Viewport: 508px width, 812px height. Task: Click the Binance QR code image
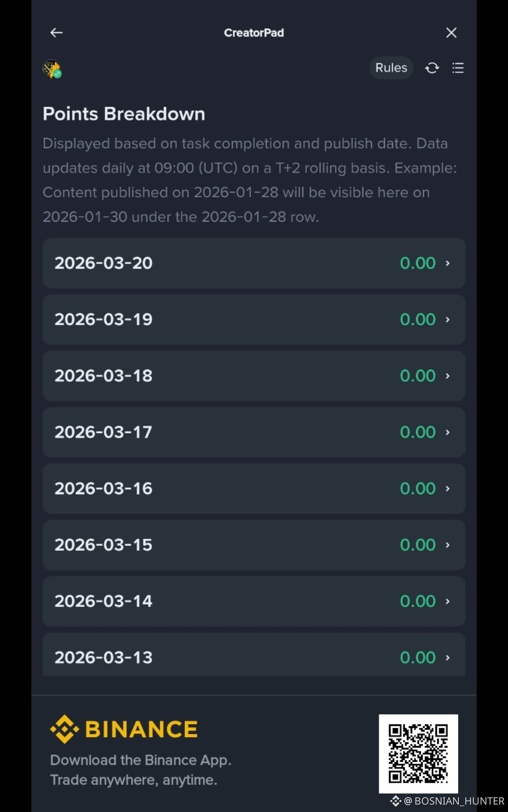(x=418, y=754)
